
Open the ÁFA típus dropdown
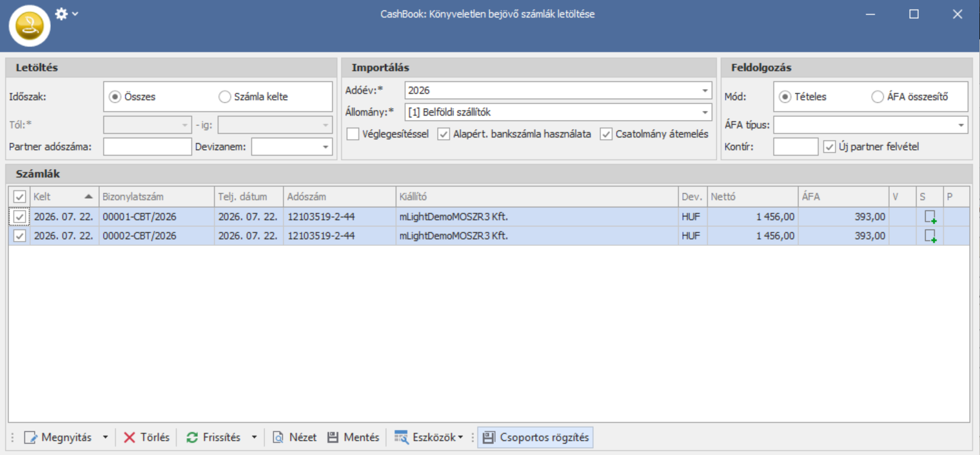point(961,125)
